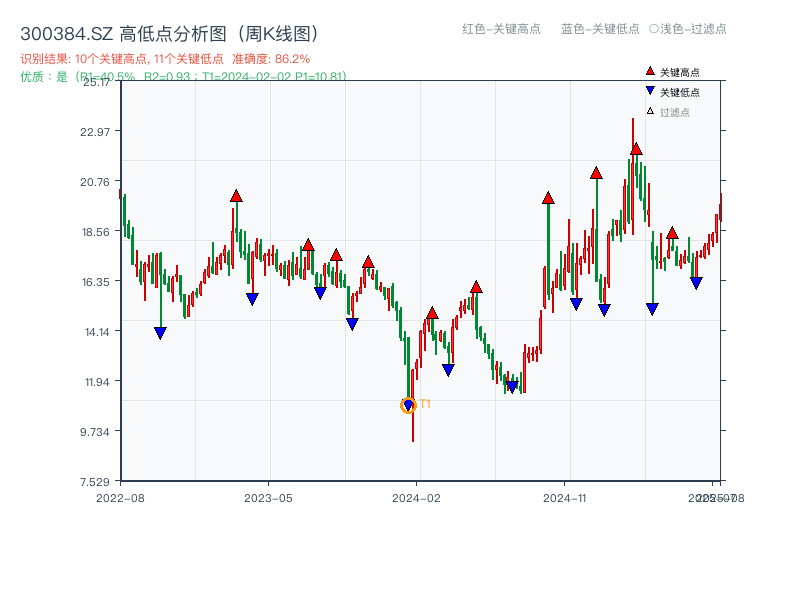Toggle the greyed 过滤点 legend label

(x=675, y=112)
